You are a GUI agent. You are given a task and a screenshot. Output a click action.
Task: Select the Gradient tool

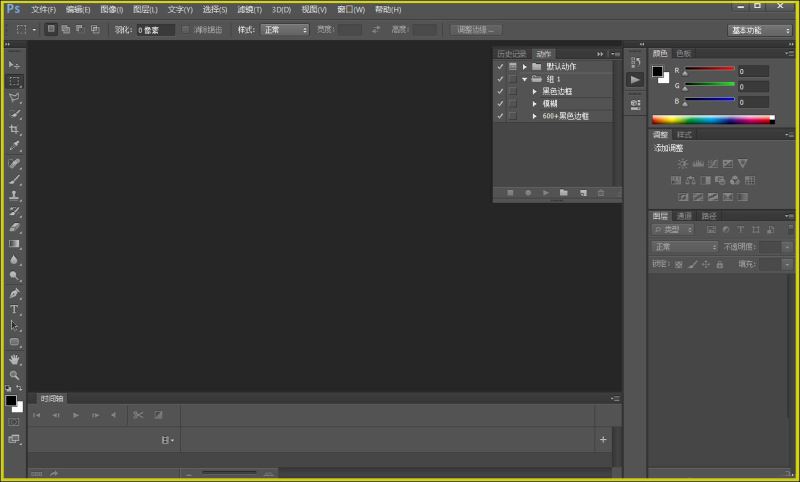coord(14,244)
